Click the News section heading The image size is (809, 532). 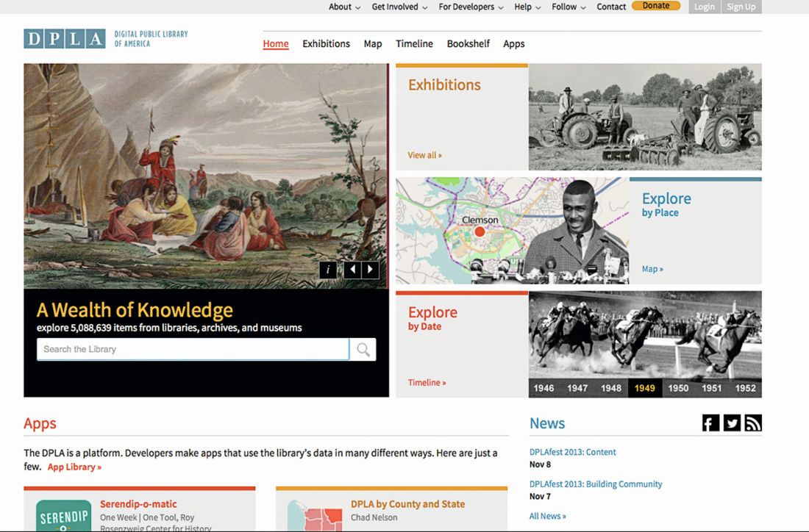click(x=547, y=423)
